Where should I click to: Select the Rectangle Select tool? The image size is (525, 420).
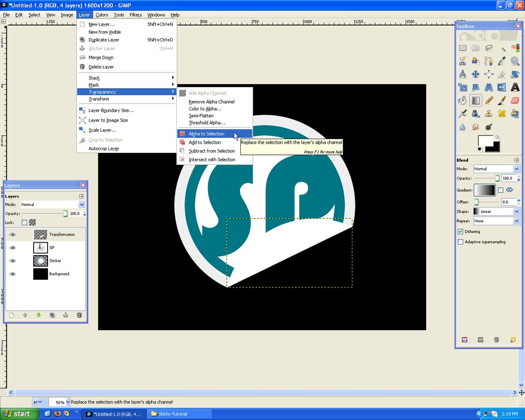(463, 48)
